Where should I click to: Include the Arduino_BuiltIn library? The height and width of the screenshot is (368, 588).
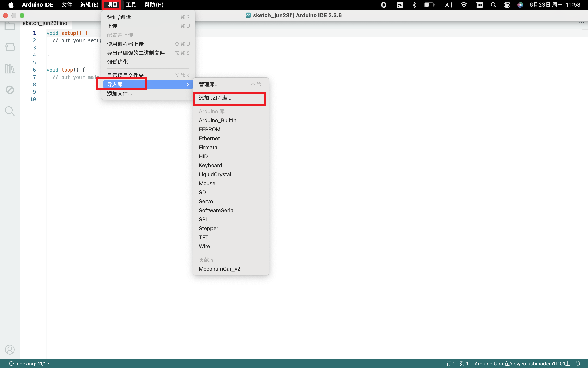tap(231, 120)
